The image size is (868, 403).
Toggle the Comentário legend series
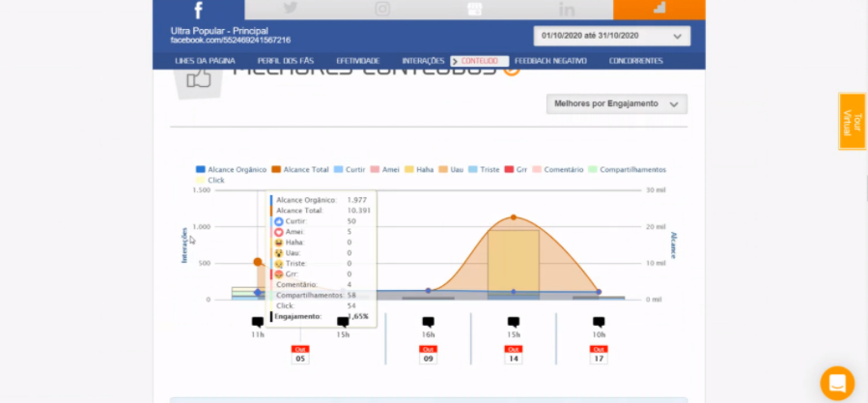coord(557,169)
